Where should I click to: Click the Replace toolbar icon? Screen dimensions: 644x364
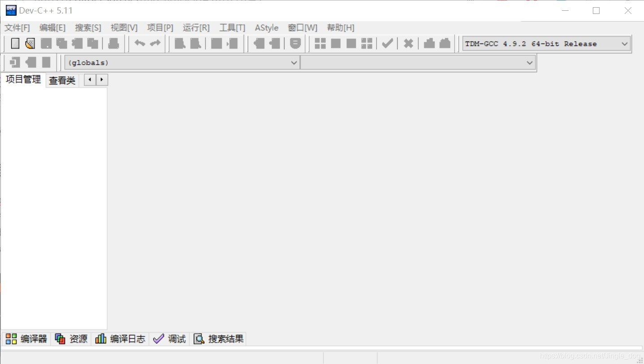point(196,44)
